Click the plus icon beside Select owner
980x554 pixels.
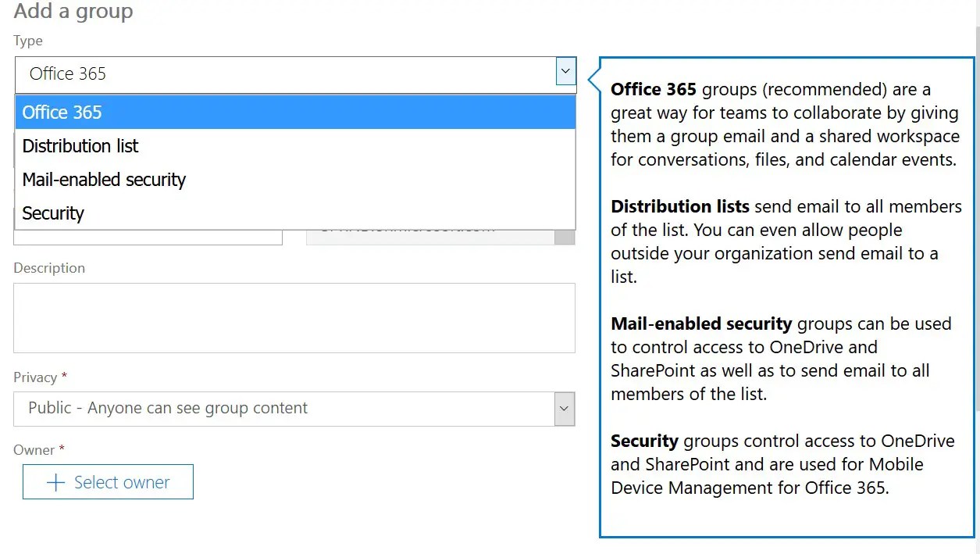[x=55, y=482]
